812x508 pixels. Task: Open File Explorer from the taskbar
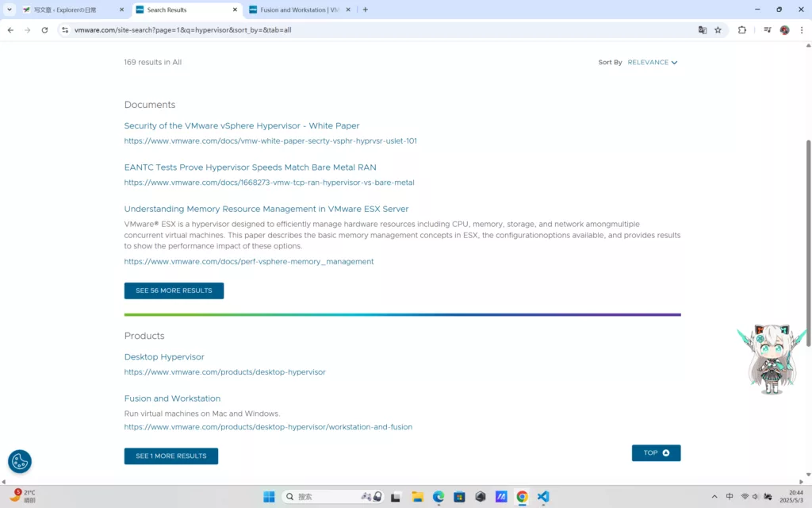[x=417, y=497]
